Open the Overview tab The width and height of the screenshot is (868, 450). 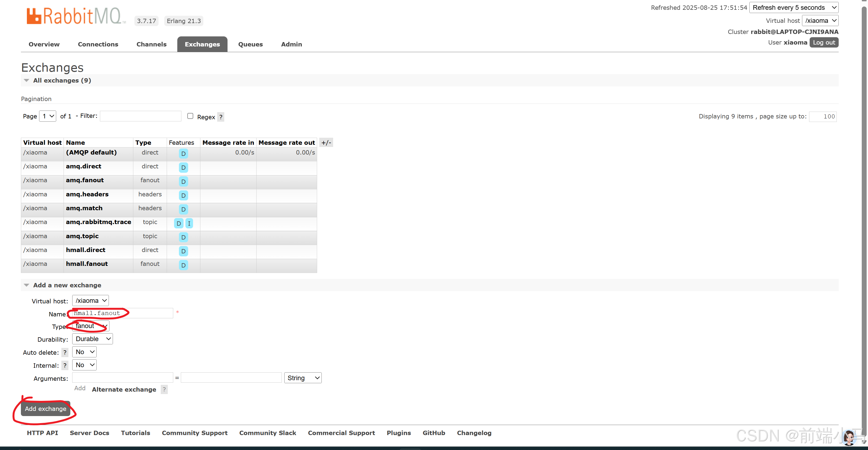pos(44,44)
